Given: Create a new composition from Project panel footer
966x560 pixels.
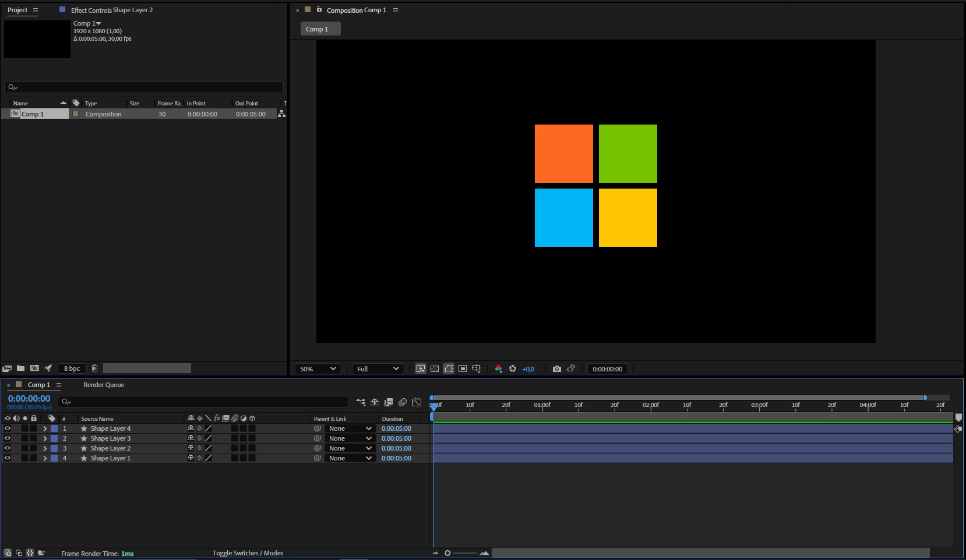Looking at the screenshot, I should tap(34, 368).
